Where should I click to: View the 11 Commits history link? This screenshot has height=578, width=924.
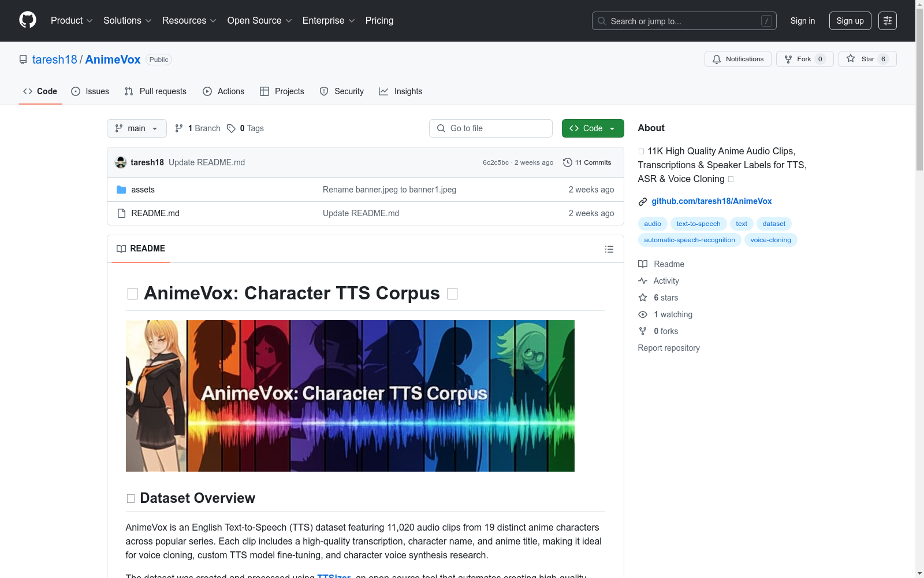click(587, 162)
